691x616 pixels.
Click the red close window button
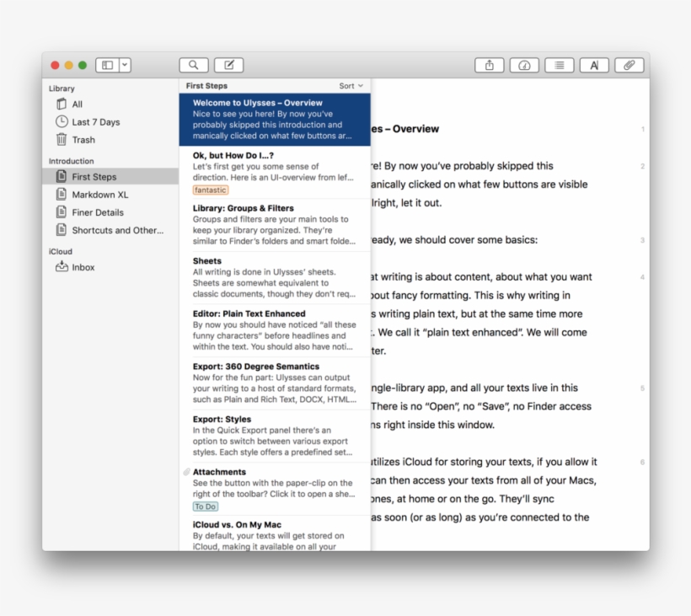pyautogui.click(x=55, y=65)
